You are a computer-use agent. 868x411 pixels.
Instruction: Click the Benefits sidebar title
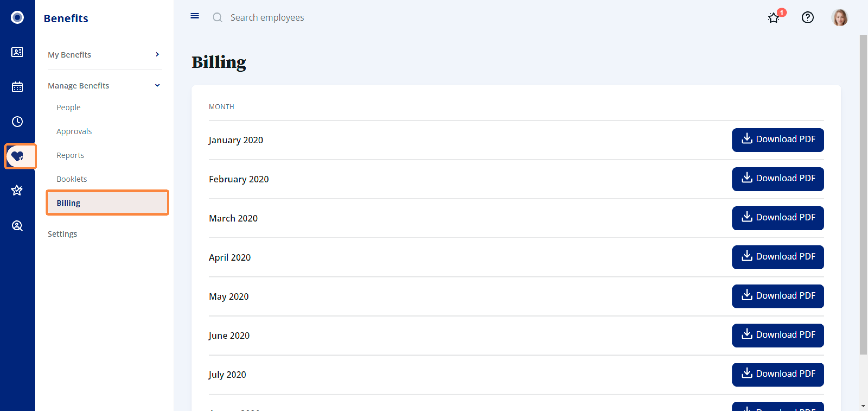pyautogui.click(x=66, y=18)
